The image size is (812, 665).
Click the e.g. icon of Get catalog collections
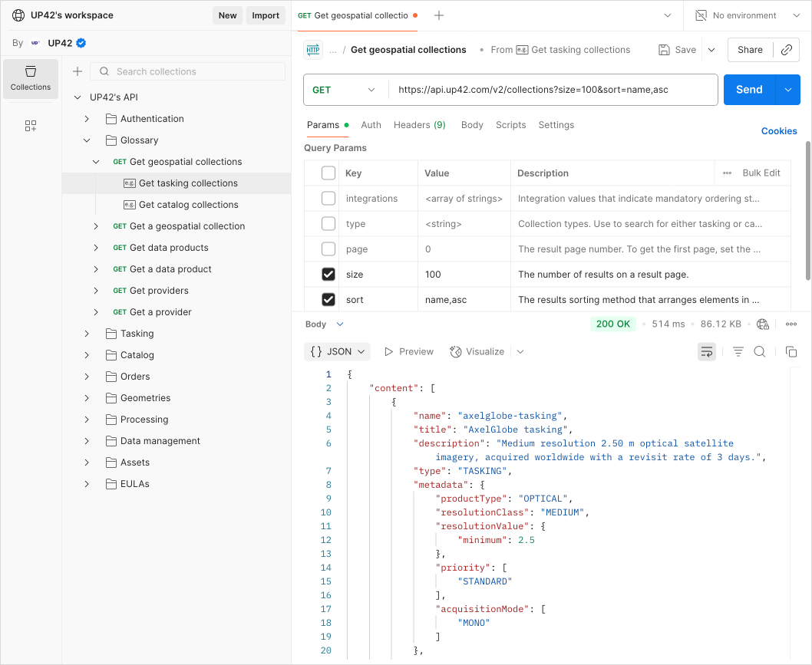[x=130, y=205]
